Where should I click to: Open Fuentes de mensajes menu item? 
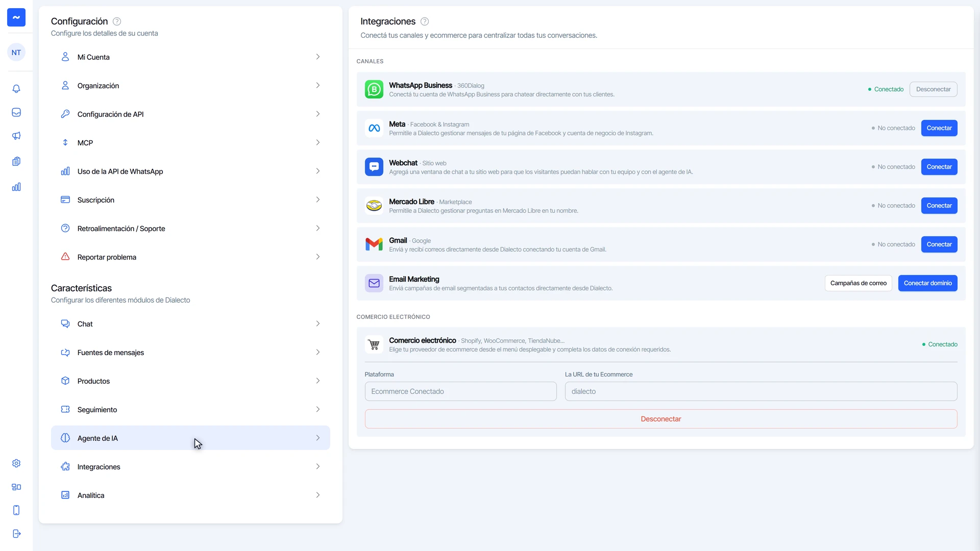tap(190, 353)
